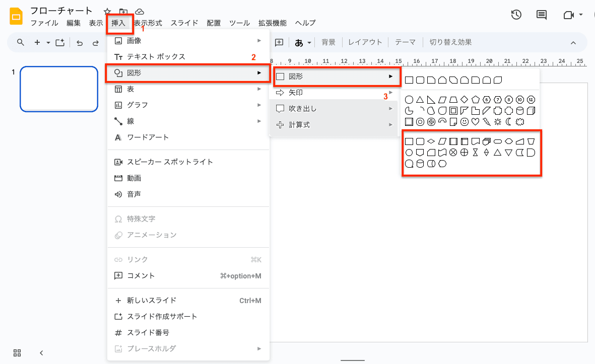Open version history clock icon
The width and height of the screenshot is (595, 364).
516,15
